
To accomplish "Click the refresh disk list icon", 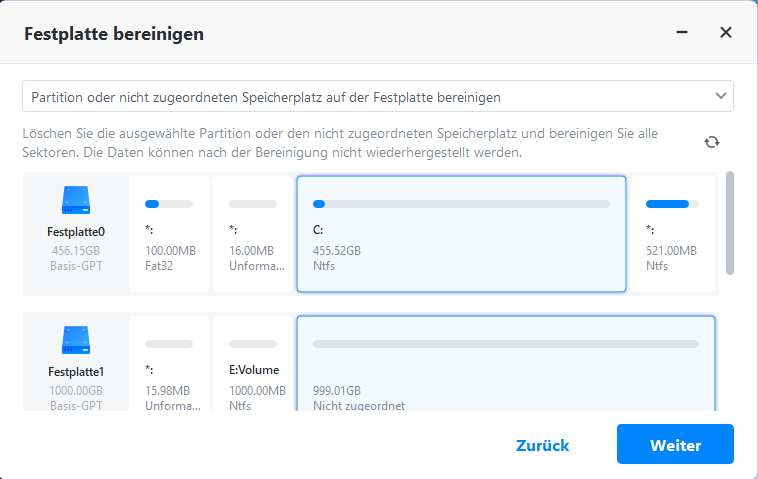I will [712, 142].
